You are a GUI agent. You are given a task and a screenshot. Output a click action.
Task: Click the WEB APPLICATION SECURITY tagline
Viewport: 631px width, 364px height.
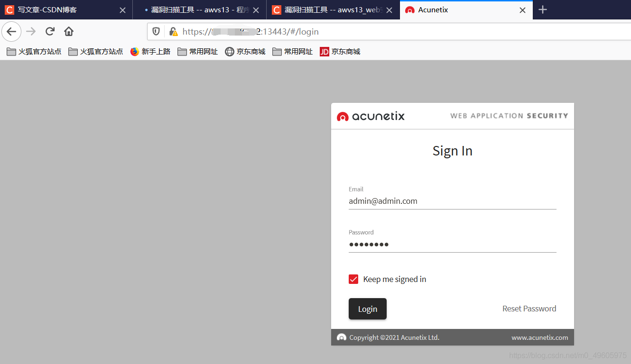click(x=509, y=116)
